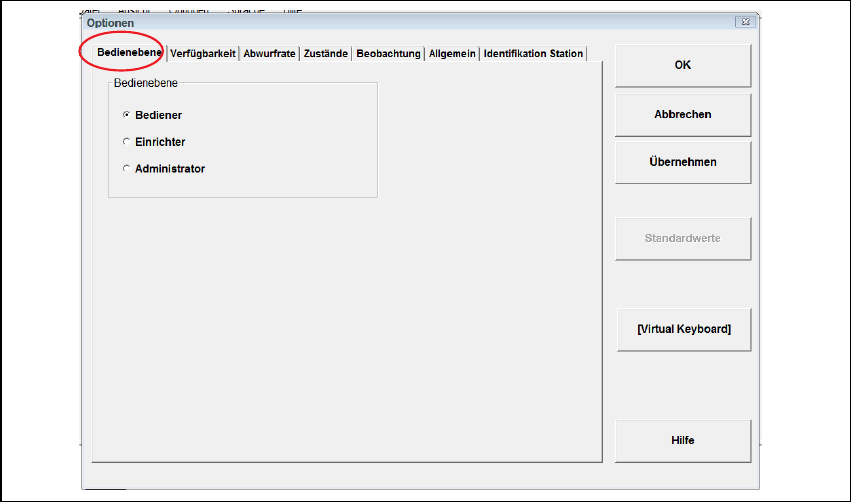Click the greyed-out Standardwerte button
The width and height of the screenshot is (851, 502).
[x=683, y=238]
